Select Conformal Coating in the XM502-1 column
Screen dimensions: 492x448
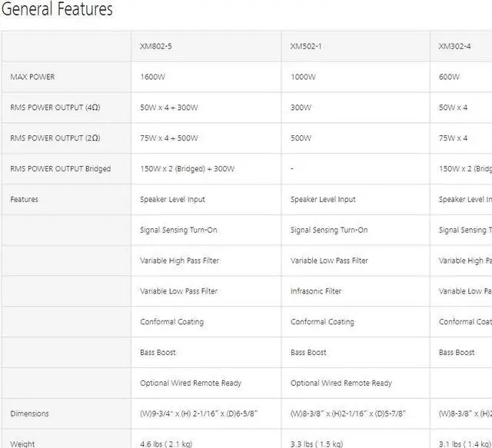click(322, 322)
